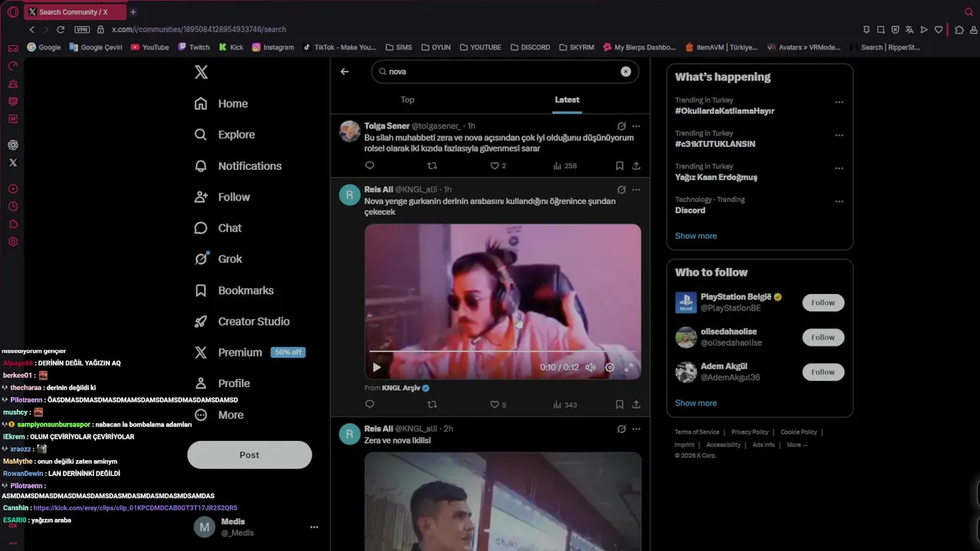Expand the More sidebar menu
980x551 pixels.
point(219,415)
